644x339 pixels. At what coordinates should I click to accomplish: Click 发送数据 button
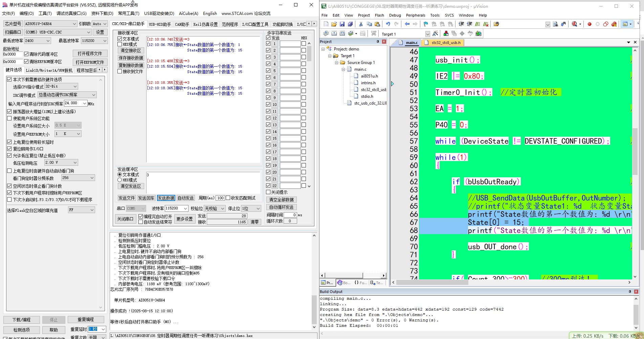pos(166,198)
